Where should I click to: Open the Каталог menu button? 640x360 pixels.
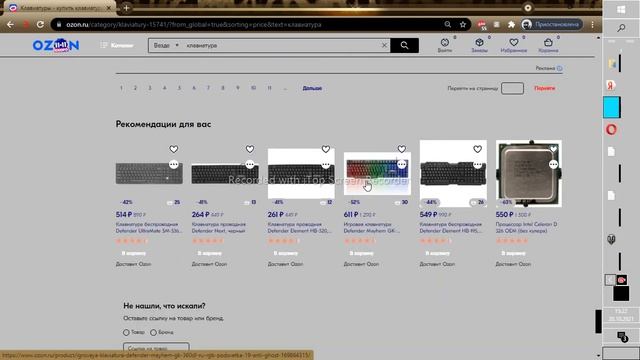117,45
